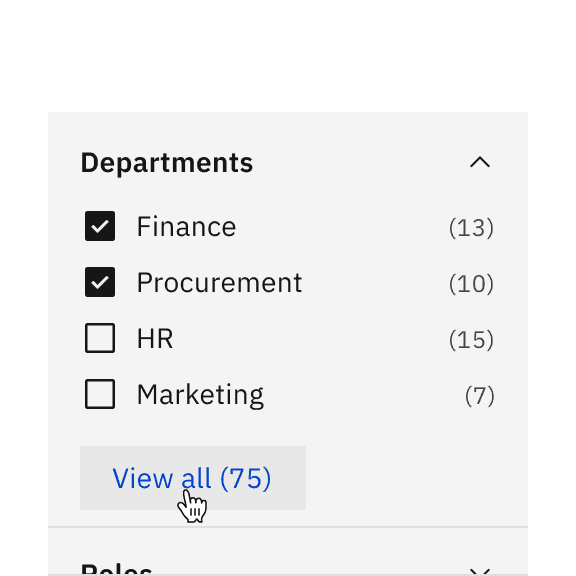
Task: Click the Roles section heading
Action: click(116, 569)
